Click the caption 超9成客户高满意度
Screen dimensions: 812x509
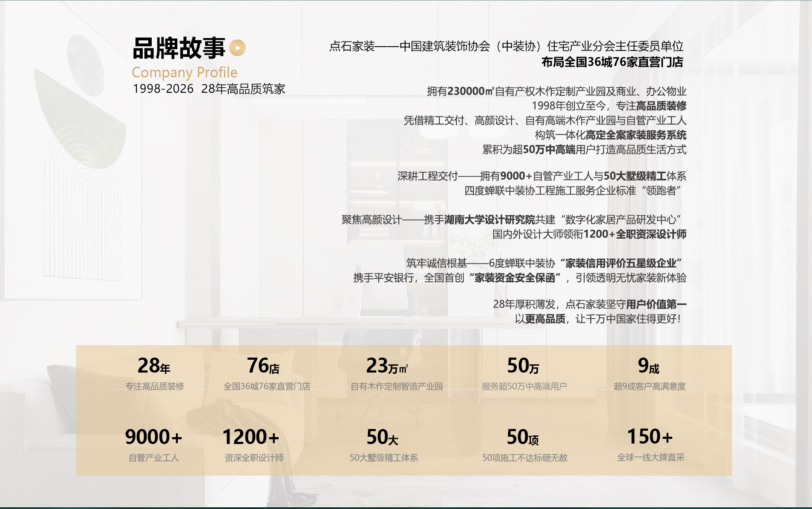pyautogui.click(x=650, y=386)
